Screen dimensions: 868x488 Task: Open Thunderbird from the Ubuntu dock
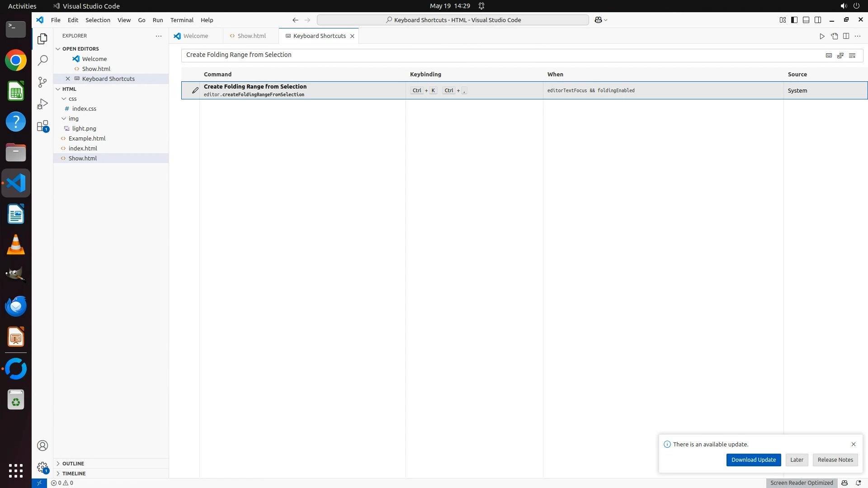pos(16,306)
